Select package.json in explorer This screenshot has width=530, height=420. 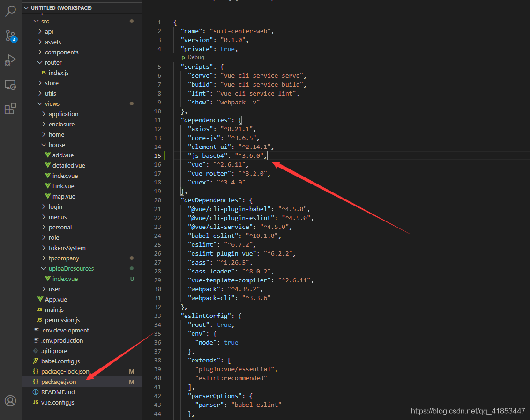coord(82,382)
